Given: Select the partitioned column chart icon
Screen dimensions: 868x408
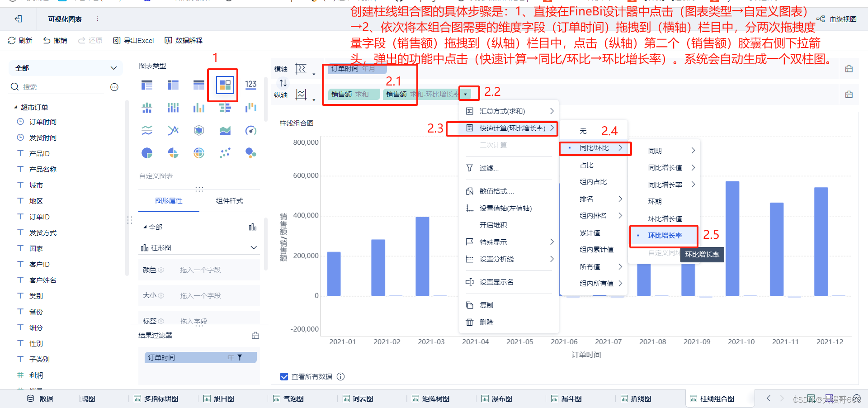Looking at the screenshot, I should pyautogui.click(x=147, y=108).
